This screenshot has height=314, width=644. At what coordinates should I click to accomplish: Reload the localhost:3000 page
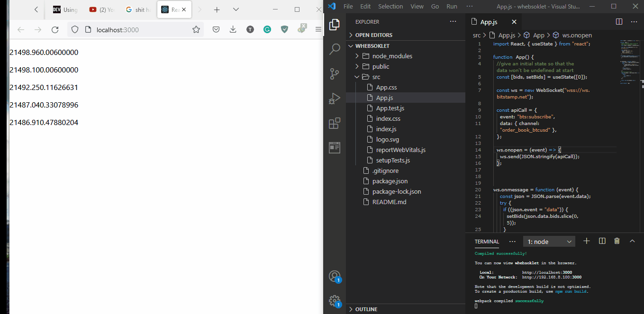pos(54,29)
